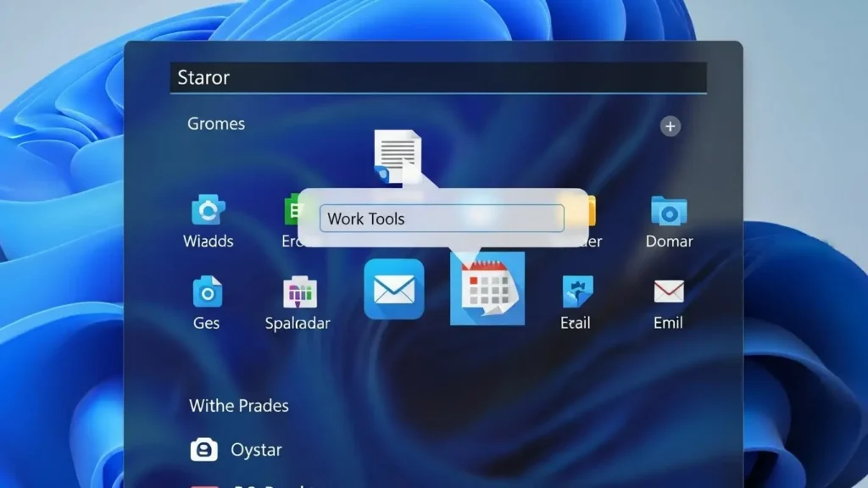Click the floating document icon above the folder name
Image resolution: width=868 pixels, height=488 pixels.
pos(398,156)
